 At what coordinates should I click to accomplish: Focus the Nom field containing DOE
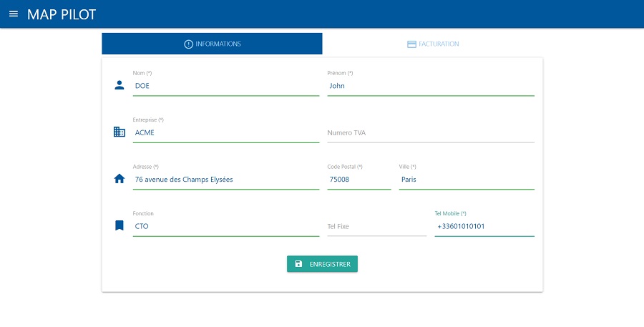click(x=225, y=86)
